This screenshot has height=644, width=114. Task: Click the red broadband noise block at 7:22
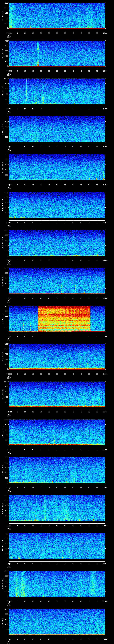point(64,318)
